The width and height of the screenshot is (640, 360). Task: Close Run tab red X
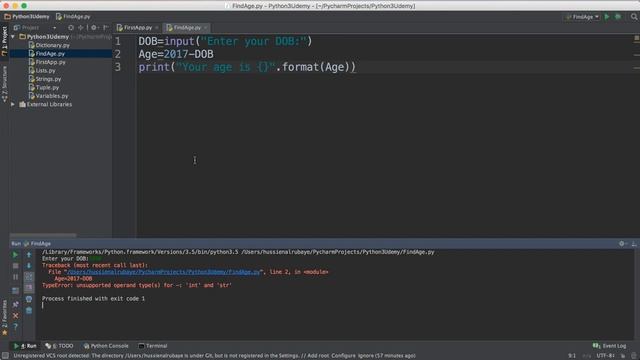click(x=15, y=316)
